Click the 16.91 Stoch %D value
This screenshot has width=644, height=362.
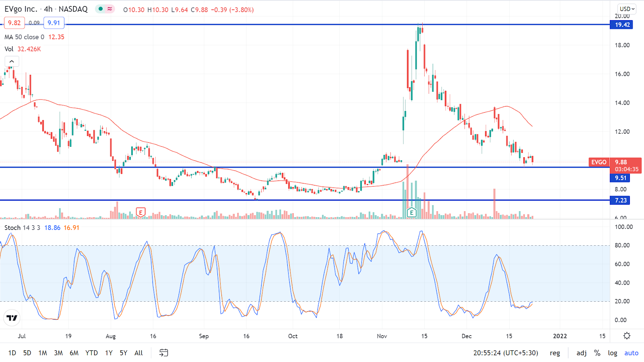(72, 228)
